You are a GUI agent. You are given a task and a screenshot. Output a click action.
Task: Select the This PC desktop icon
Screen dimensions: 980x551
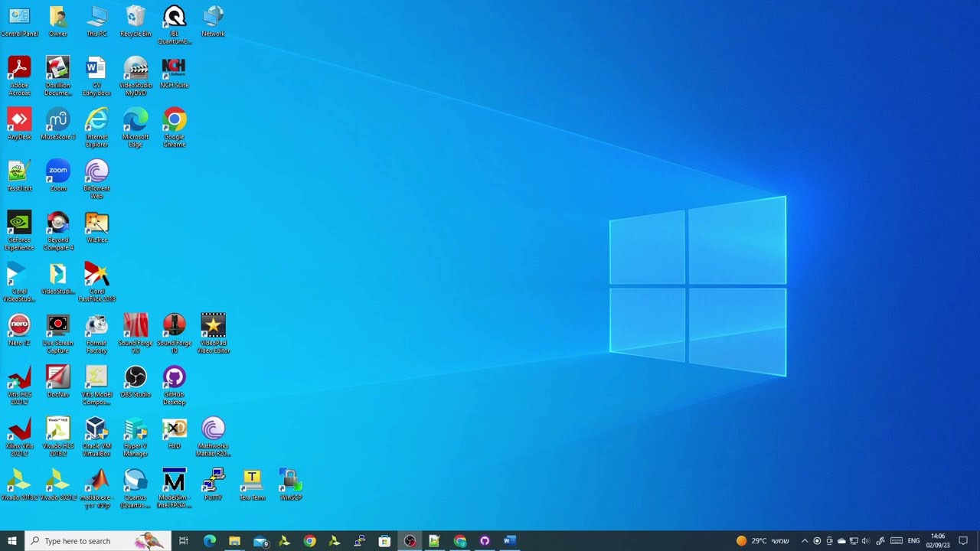(x=96, y=21)
